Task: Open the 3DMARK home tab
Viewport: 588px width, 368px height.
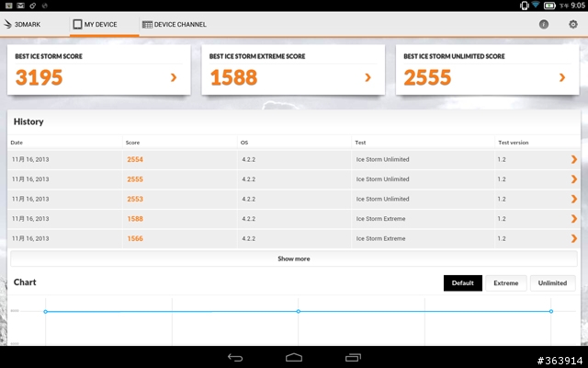Action: (x=22, y=25)
